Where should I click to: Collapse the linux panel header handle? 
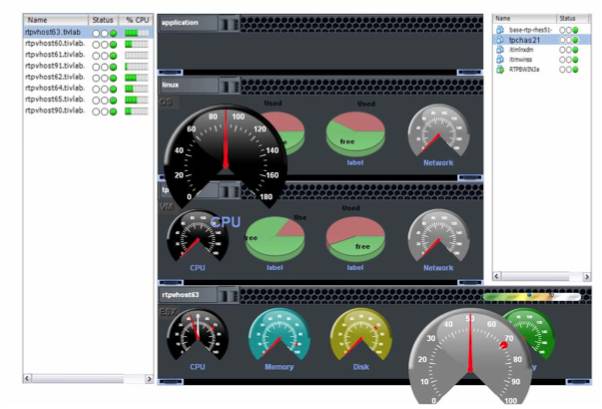228,86
